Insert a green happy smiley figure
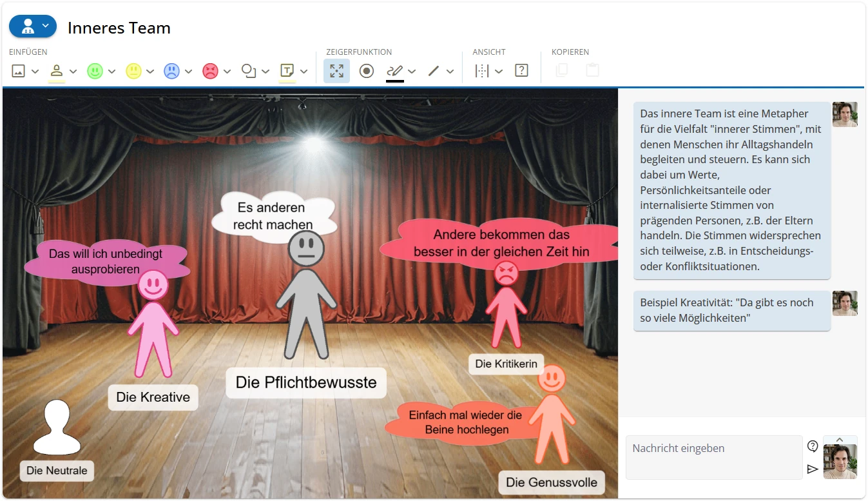This screenshot has width=868, height=501. (x=95, y=71)
